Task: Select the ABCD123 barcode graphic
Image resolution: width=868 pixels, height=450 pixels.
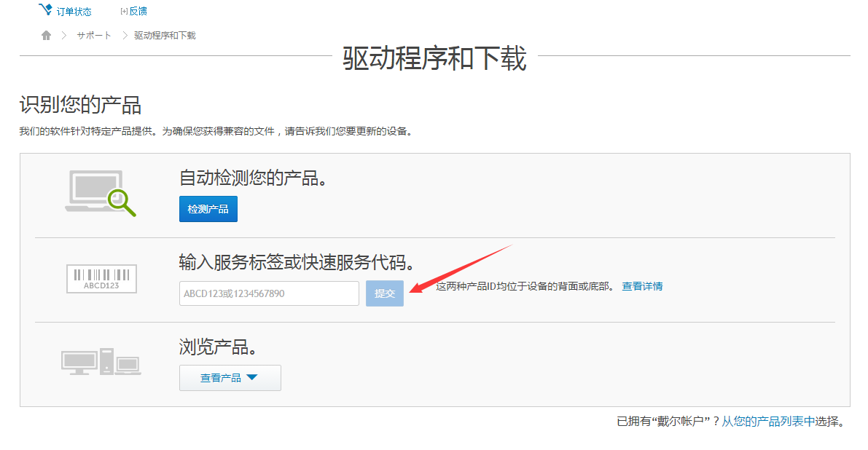Action: (101, 278)
